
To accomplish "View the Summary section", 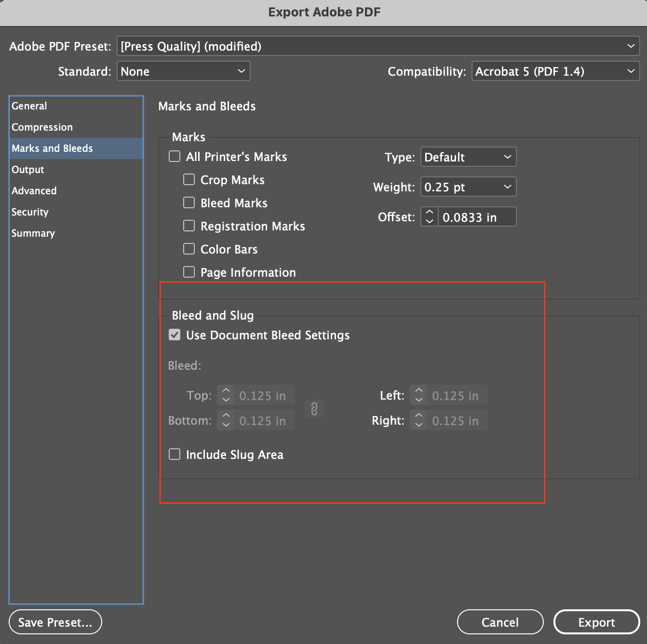I will point(33,233).
